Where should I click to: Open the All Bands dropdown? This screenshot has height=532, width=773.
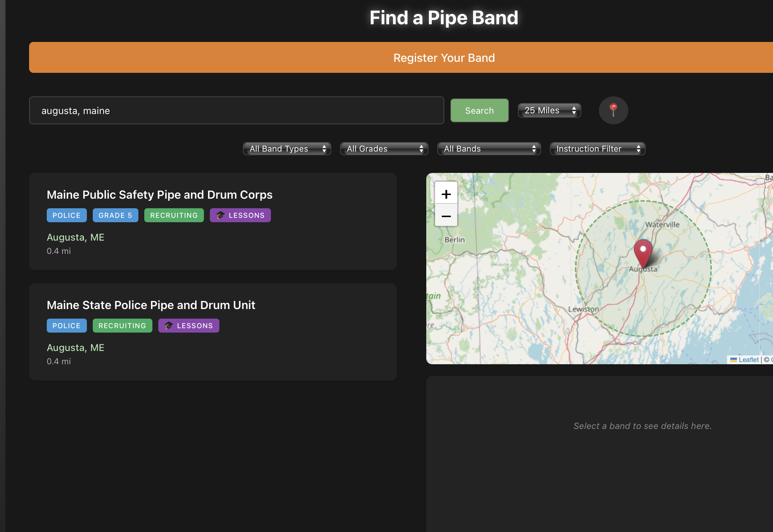coord(489,149)
